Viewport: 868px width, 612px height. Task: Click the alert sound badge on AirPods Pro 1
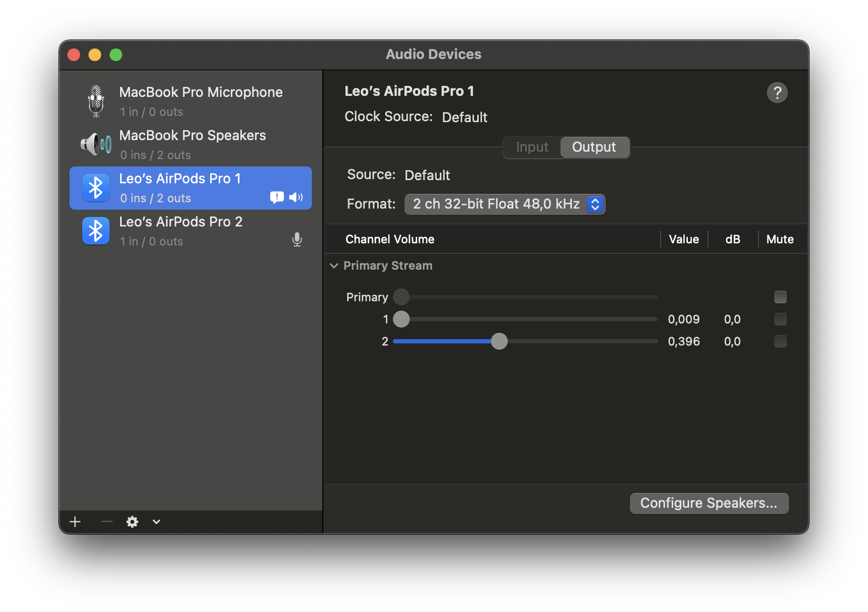click(x=277, y=198)
